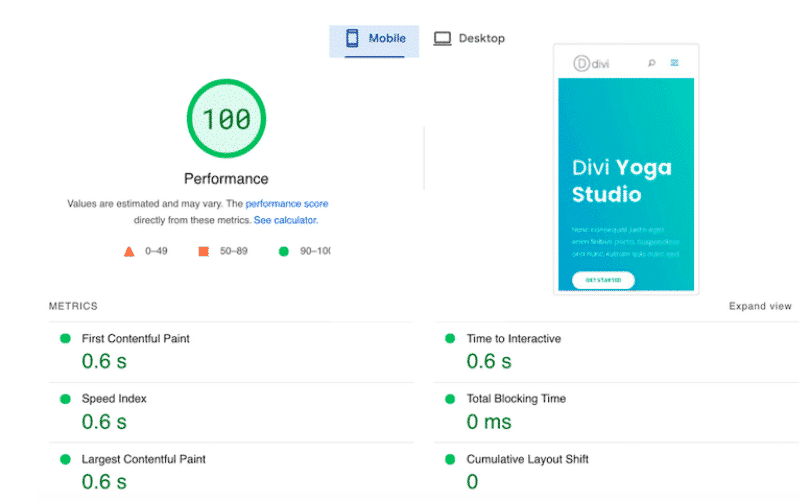Click the mobile phone icon
Viewport: 800px width, 500px height.
352,38
